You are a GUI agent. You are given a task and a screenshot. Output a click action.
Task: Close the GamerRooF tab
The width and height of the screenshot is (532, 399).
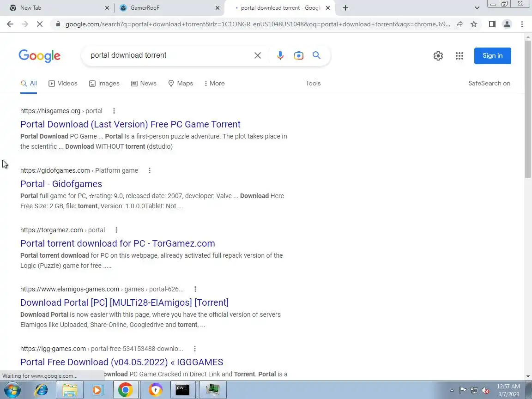pos(218,8)
